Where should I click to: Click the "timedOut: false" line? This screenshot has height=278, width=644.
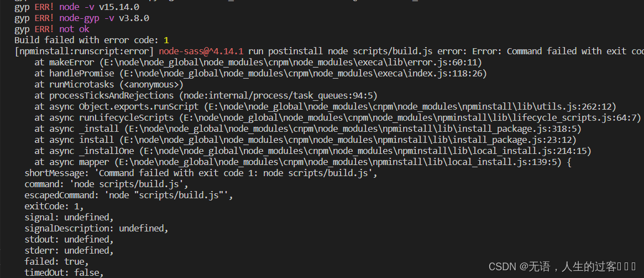tap(64, 272)
